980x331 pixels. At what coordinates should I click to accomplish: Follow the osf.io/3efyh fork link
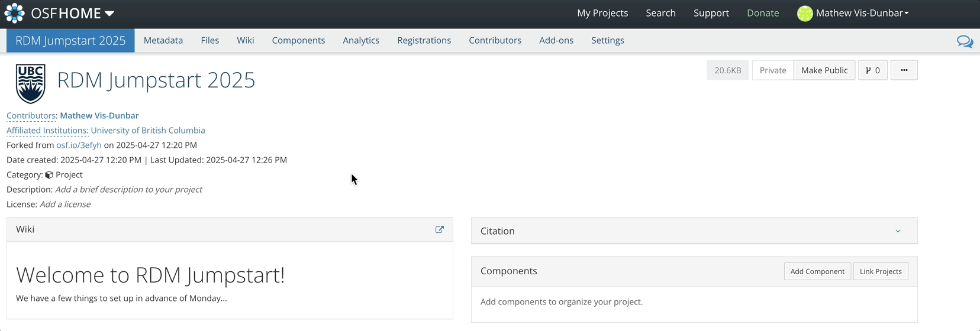[79, 145]
